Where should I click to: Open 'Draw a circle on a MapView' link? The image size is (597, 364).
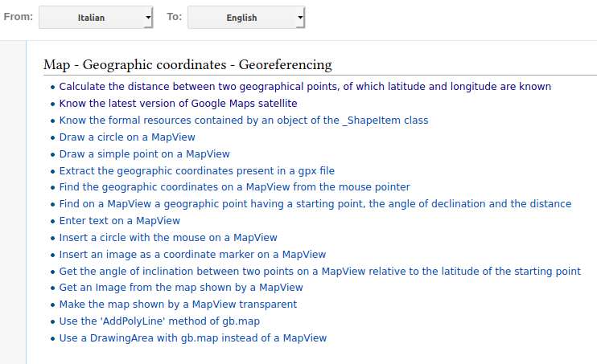click(x=127, y=137)
